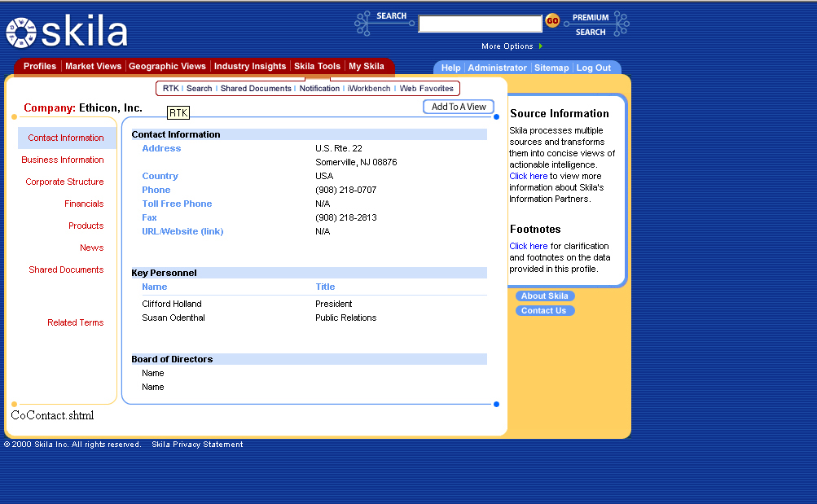The height and width of the screenshot is (504, 817).
Task: Open Premium Search
Action: pyautogui.click(x=591, y=24)
